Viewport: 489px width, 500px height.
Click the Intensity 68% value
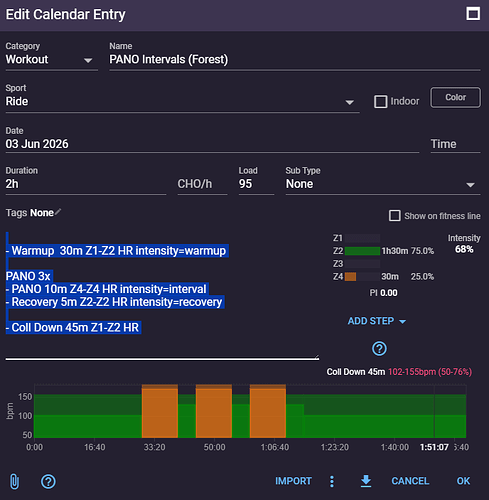tap(464, 249)
